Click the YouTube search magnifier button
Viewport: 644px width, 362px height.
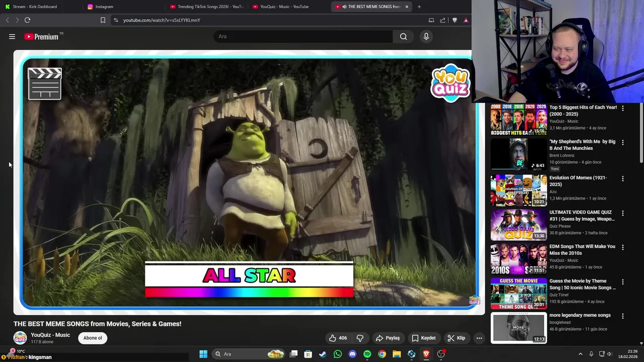404,36
